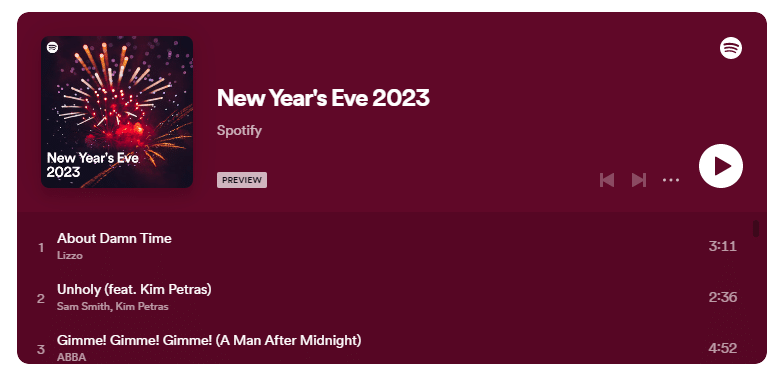Image resolution: width=781 pixels, height=379 pixels.
Task: Open the Kim Petras artist link
Action: point(142,306)
